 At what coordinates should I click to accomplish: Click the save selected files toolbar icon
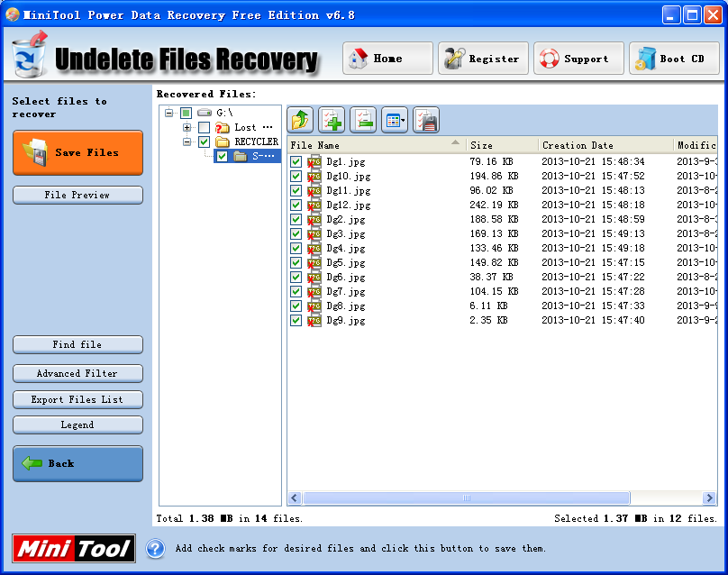click(x=426, y=120)
